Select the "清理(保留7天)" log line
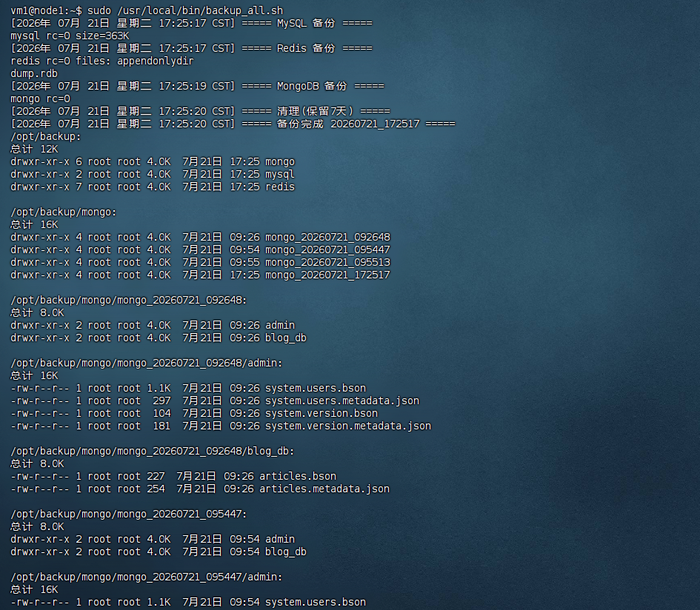 click(201, 111)
